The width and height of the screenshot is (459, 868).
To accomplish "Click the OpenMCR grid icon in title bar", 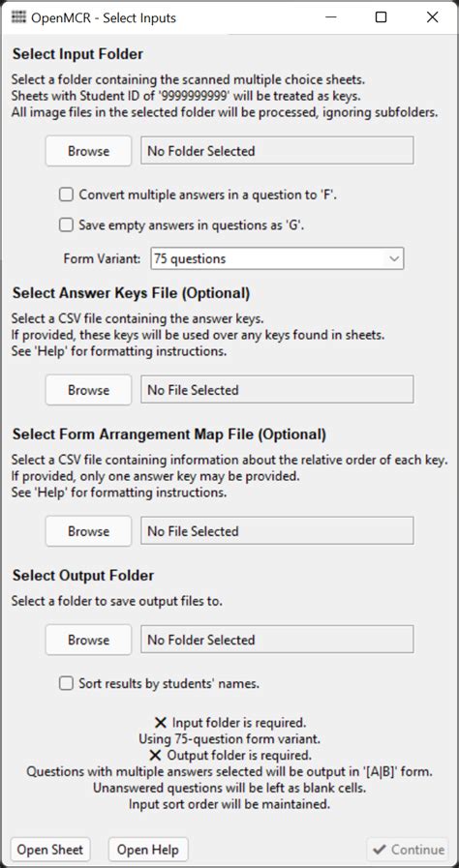I will point(18,17).
